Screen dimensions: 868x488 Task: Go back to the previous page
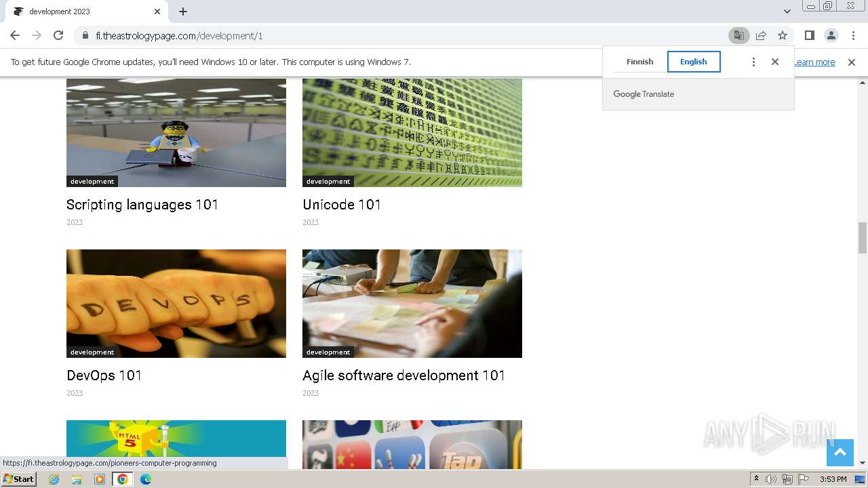coord(15,35)
